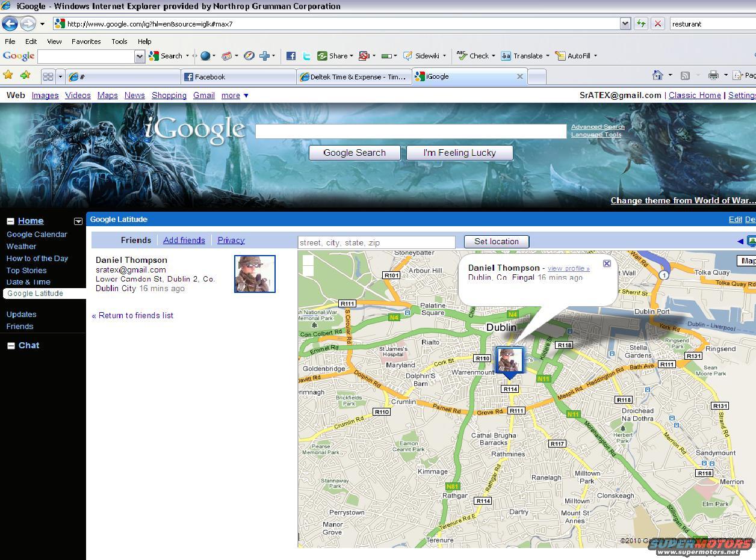Click the Print icon in command bar
Screen dimensions: 756x560
point(713,75)
